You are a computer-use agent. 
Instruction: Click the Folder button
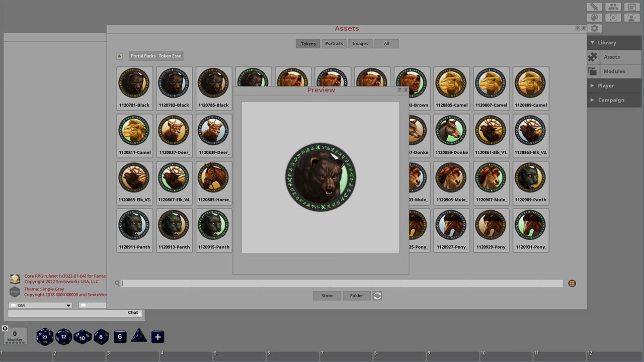pos(357,296)
